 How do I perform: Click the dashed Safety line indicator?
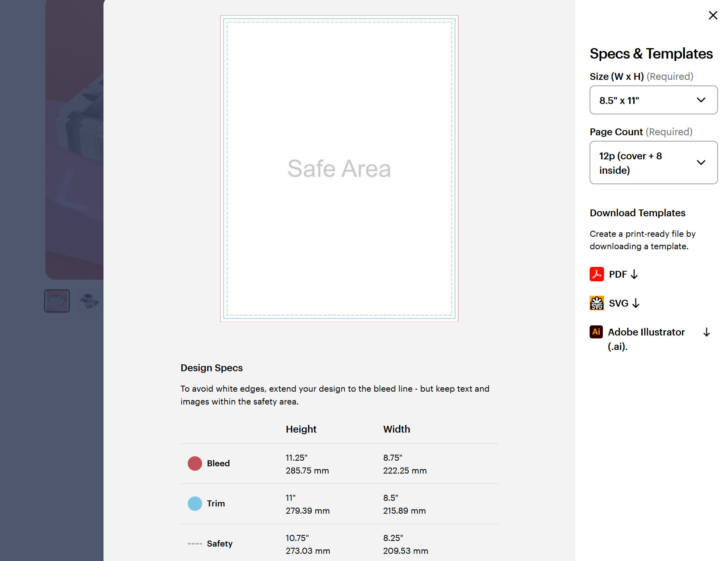[x=195, y=544]
